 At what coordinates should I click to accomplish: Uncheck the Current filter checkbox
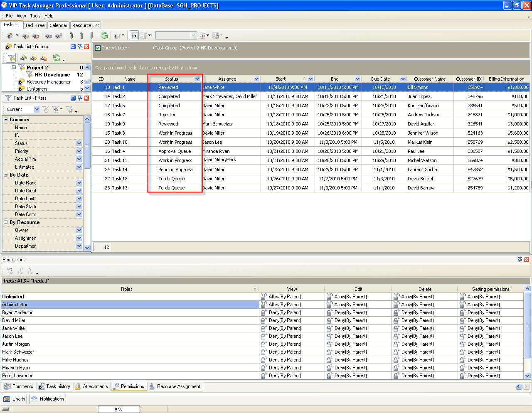click(x=98, y=48)
